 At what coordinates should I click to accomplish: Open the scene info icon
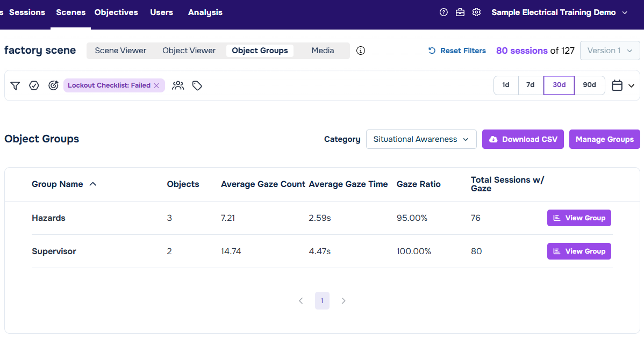tap(361, 51)
